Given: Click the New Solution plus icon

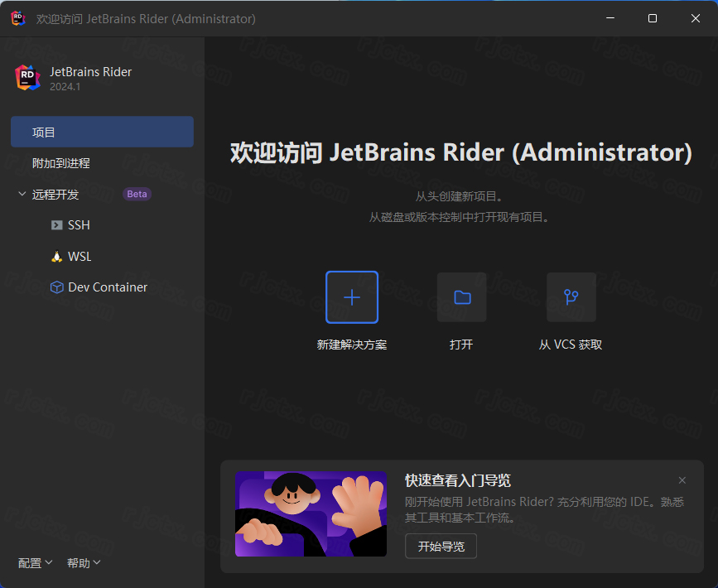Looking at the screenshot, I should 352,297.
